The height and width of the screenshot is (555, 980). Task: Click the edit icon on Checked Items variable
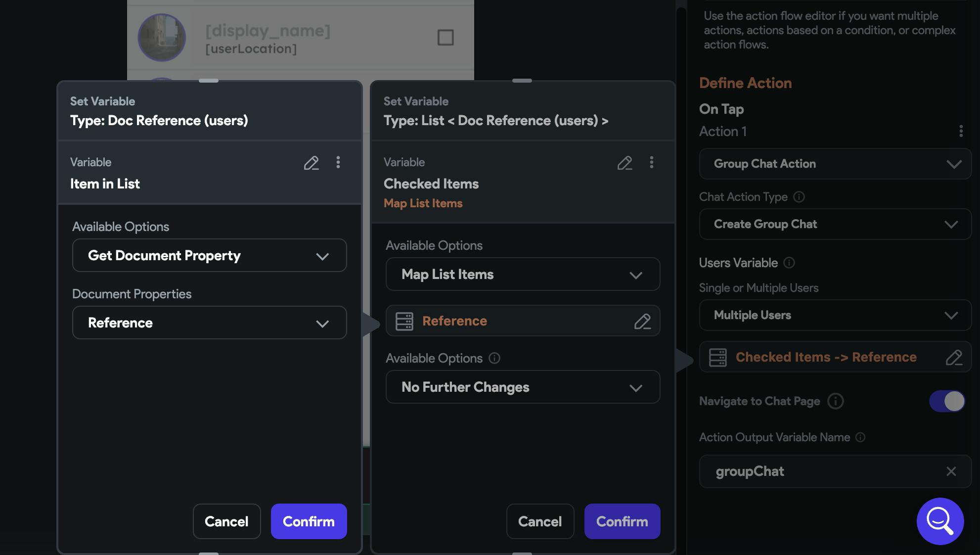click(x=624, y=163)
